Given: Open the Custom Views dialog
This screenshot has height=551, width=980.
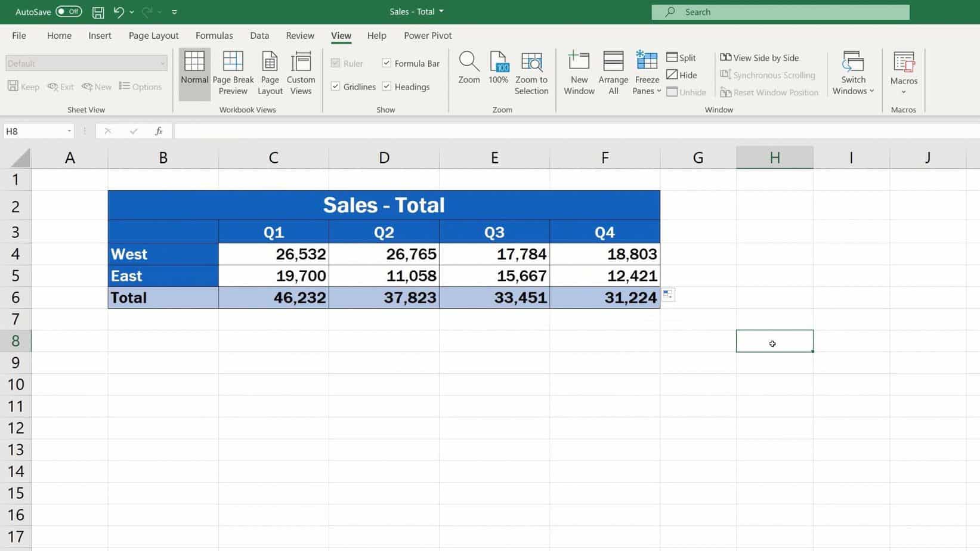Looking at the screenshot, I should click(x=301, y=72).
